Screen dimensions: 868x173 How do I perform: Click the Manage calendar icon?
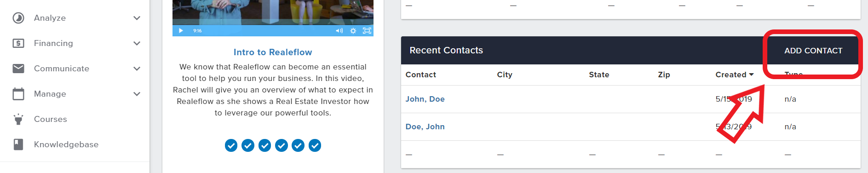tap(18, 94)
